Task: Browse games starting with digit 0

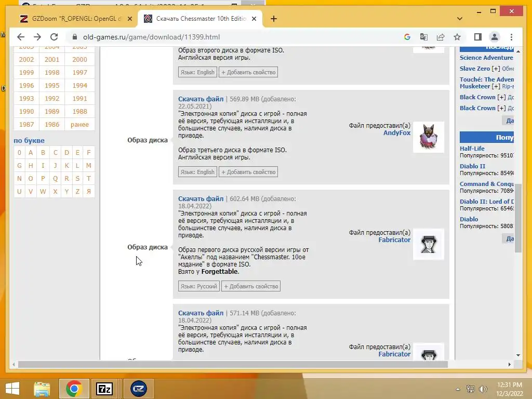Action: click(19, 152)
